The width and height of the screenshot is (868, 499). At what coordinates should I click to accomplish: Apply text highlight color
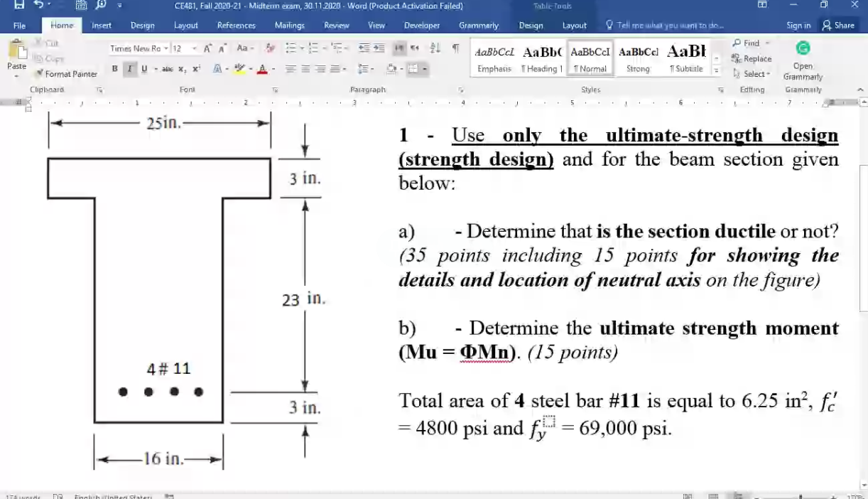(239, 68)
